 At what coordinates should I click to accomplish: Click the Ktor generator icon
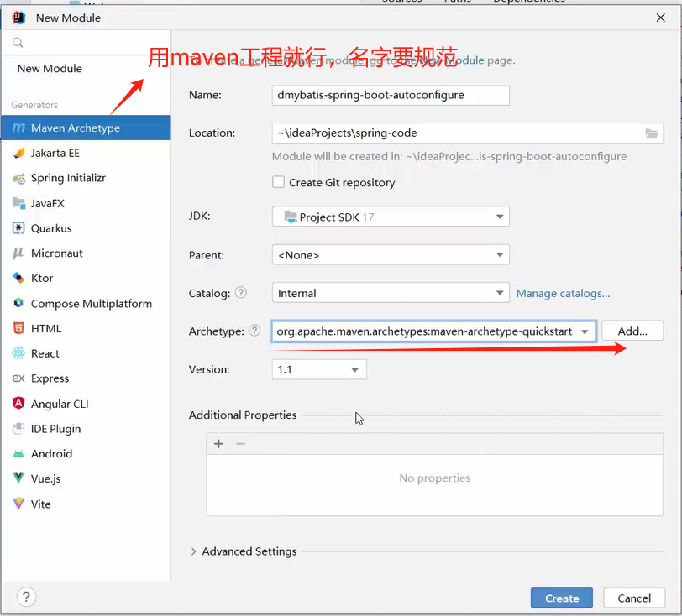tap(18, 278)
